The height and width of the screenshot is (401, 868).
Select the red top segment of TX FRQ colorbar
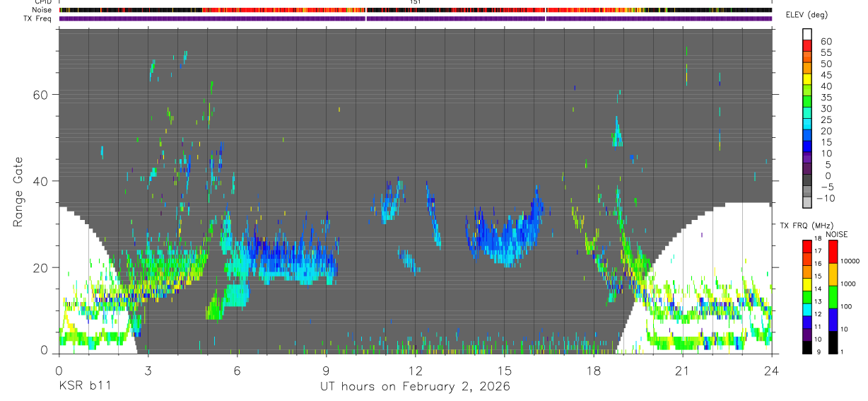pos(807,246)
